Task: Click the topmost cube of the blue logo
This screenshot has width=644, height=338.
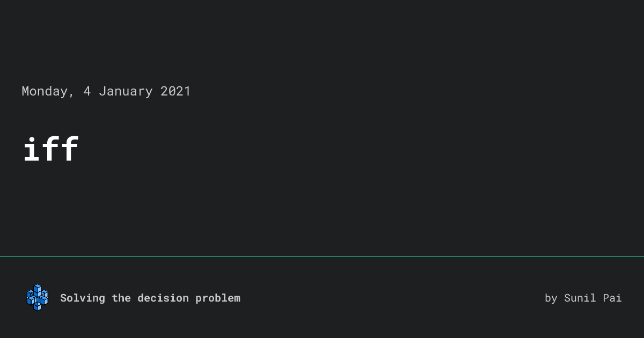Action: pyautogui.click(x=37, y=288)
